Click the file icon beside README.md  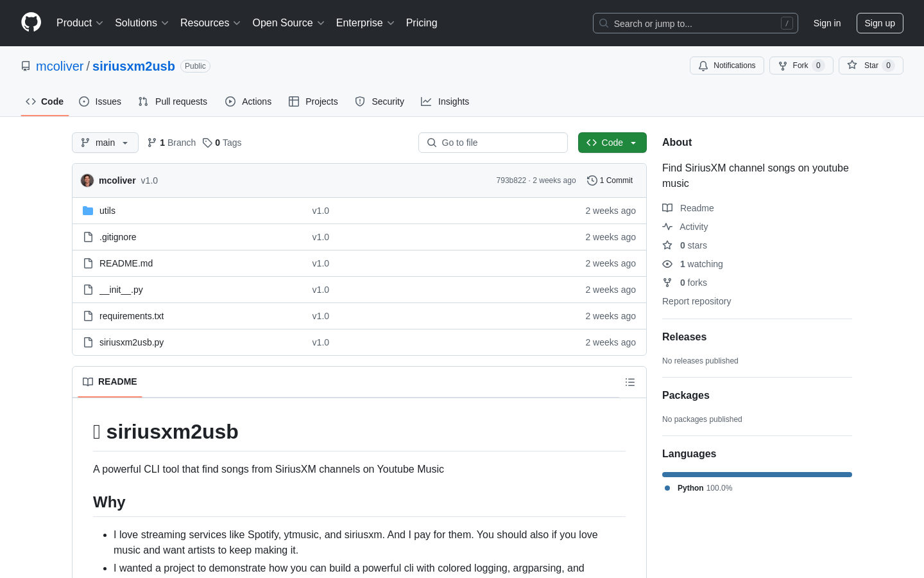tap(88, 263)
